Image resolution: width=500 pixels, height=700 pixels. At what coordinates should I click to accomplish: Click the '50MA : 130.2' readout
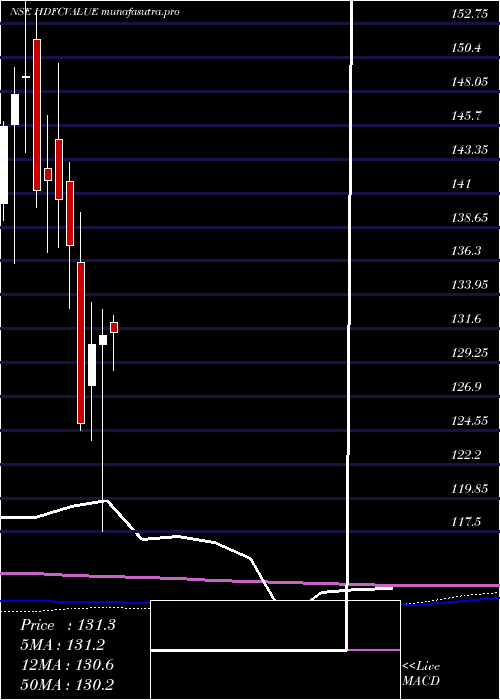(68, 685)
